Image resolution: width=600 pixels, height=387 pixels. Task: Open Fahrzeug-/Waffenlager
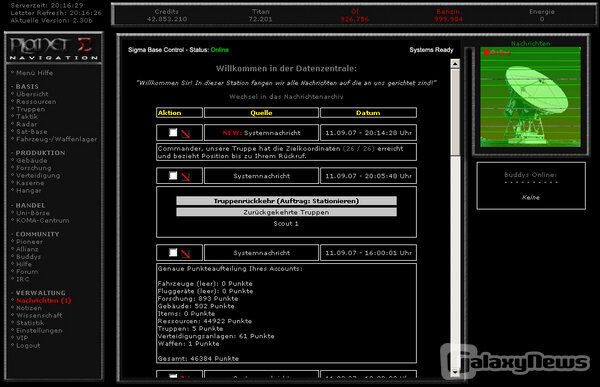tap(57, 139)
